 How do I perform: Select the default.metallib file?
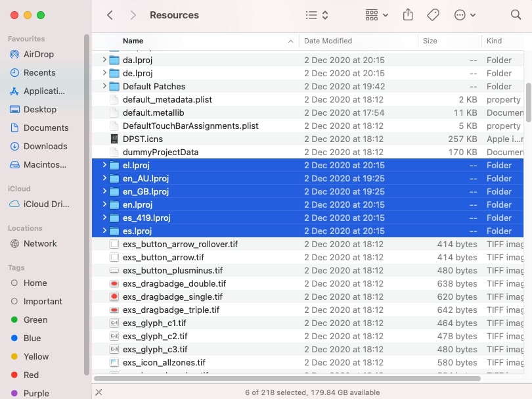coord(307,113)
